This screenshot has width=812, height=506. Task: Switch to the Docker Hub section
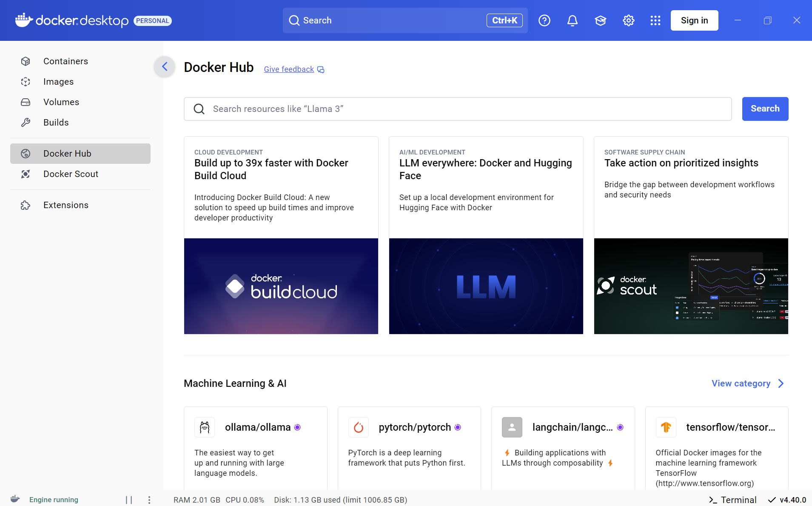tap(67, 153)
